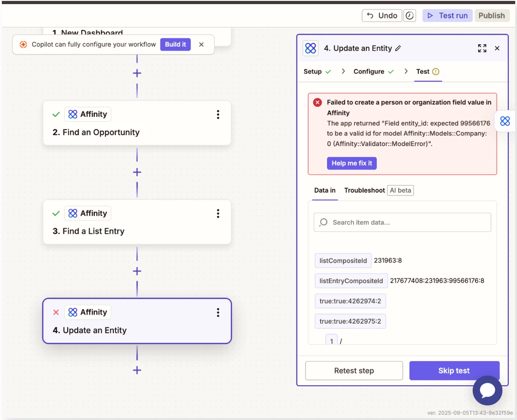Click the Configure tab green checkmark
The width and height of the screenshot is (517, 420).
click(391, 72)
